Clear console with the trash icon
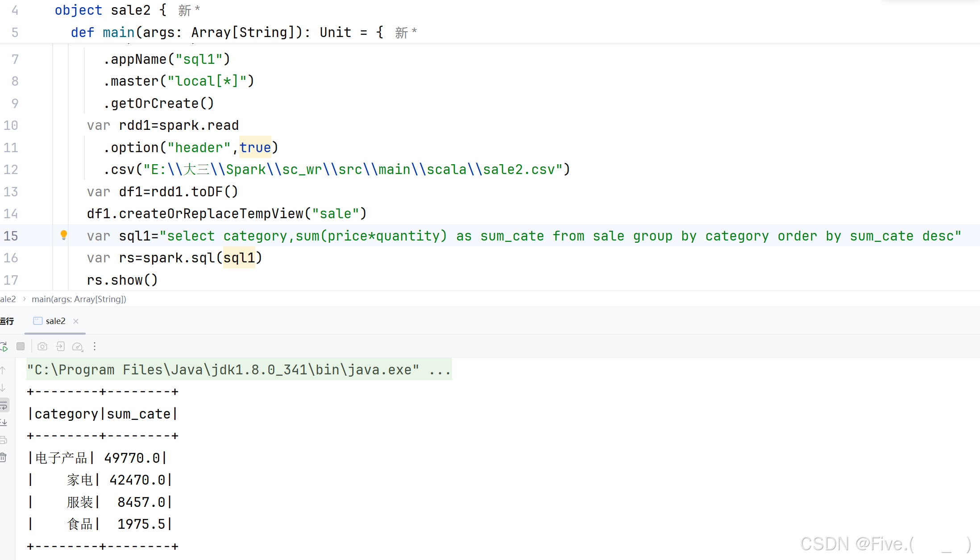980x560 pixels. pyautogui.click(x=4, y=457)
